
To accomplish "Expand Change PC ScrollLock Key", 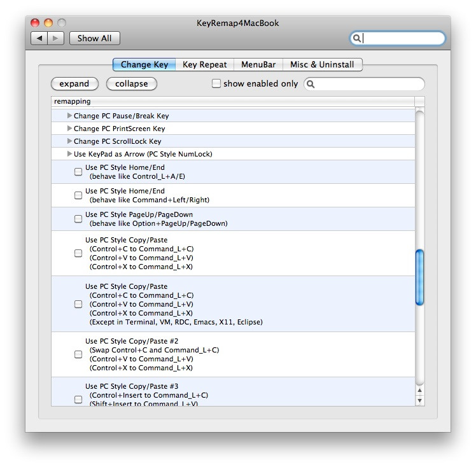I will (x=69, y=141).
